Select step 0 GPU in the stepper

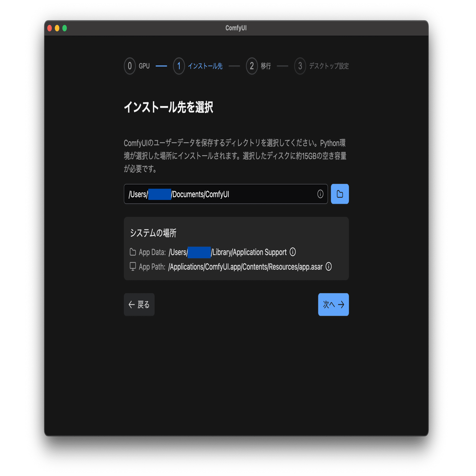point(137,66)
